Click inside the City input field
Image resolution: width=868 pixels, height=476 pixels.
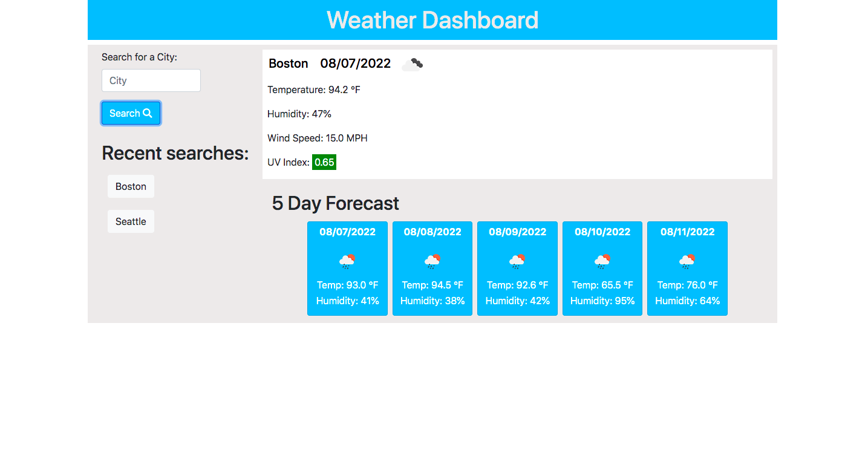click(x=151, y=80)
